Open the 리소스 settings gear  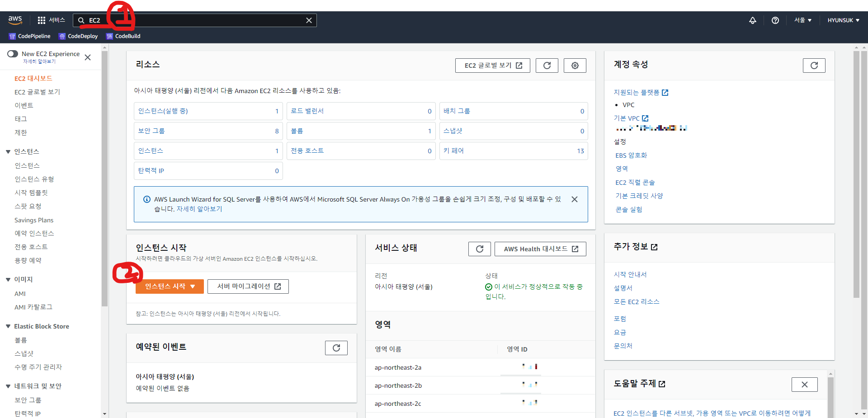(x=575, y=66)
